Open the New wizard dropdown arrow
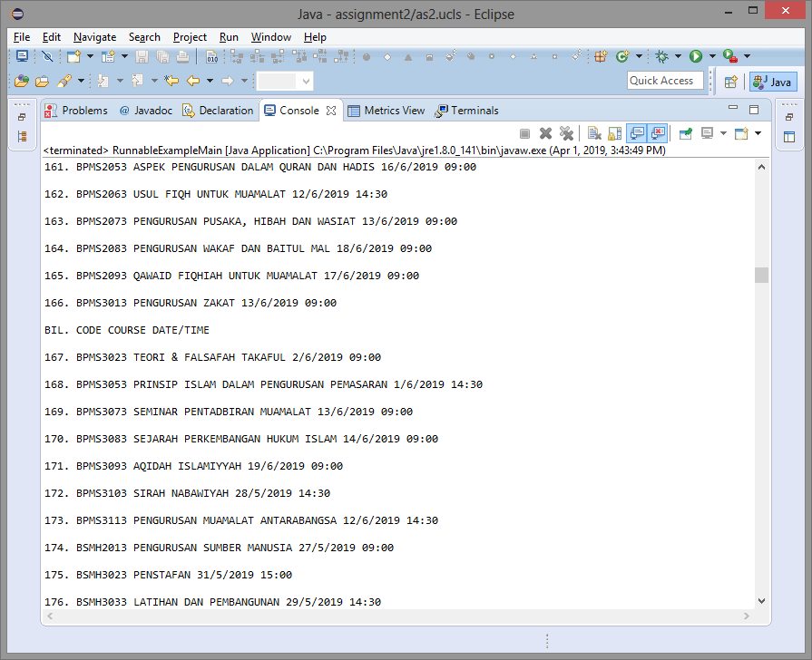 [x=90, y=56]
